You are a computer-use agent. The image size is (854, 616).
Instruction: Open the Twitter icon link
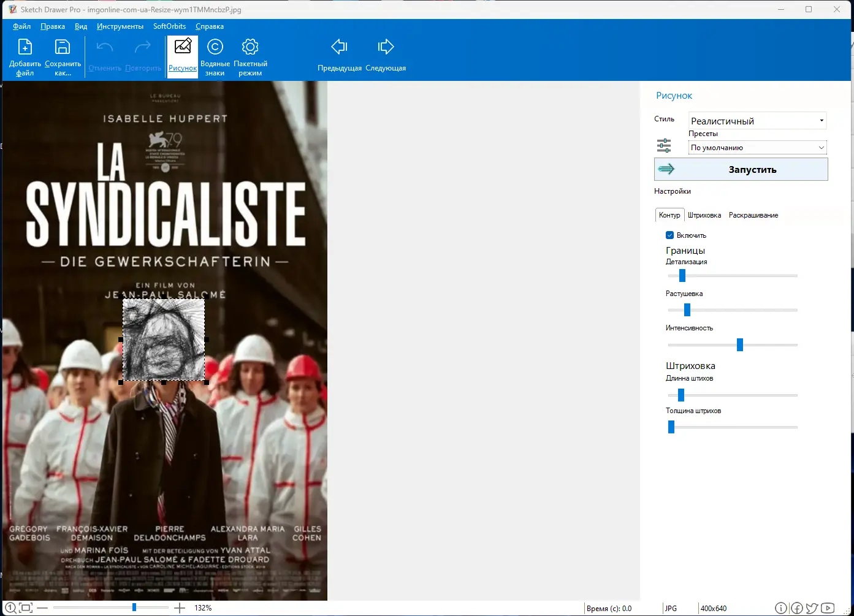point(812,608)
